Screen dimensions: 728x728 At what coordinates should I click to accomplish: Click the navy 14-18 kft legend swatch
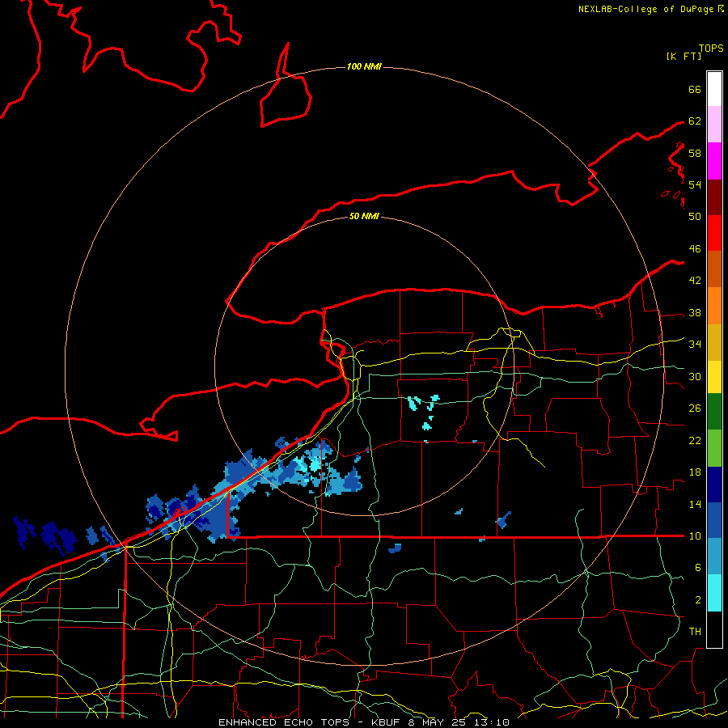tap(714, 485)
